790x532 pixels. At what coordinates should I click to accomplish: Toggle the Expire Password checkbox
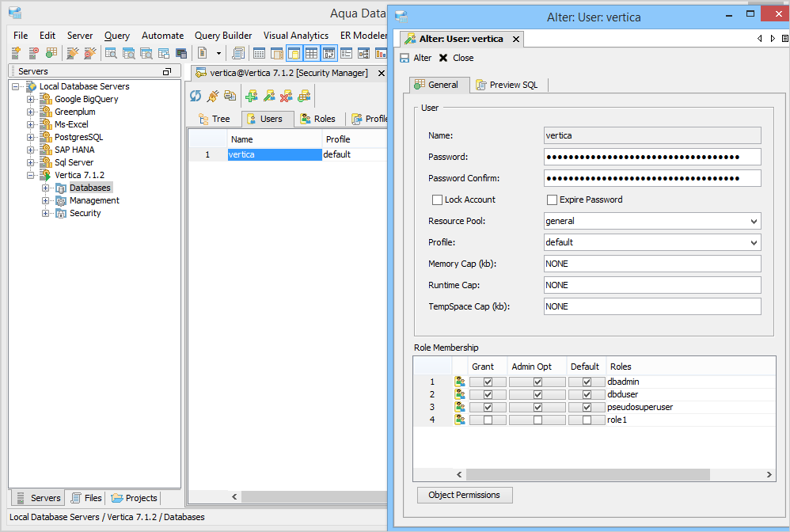point(552,200)
